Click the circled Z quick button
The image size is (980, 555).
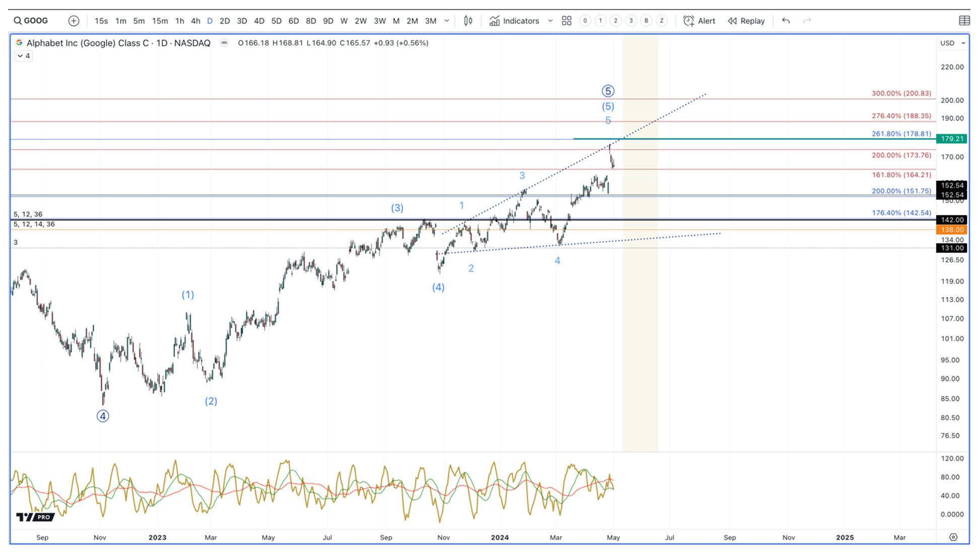pyautogui.click(x=662, y=21)
